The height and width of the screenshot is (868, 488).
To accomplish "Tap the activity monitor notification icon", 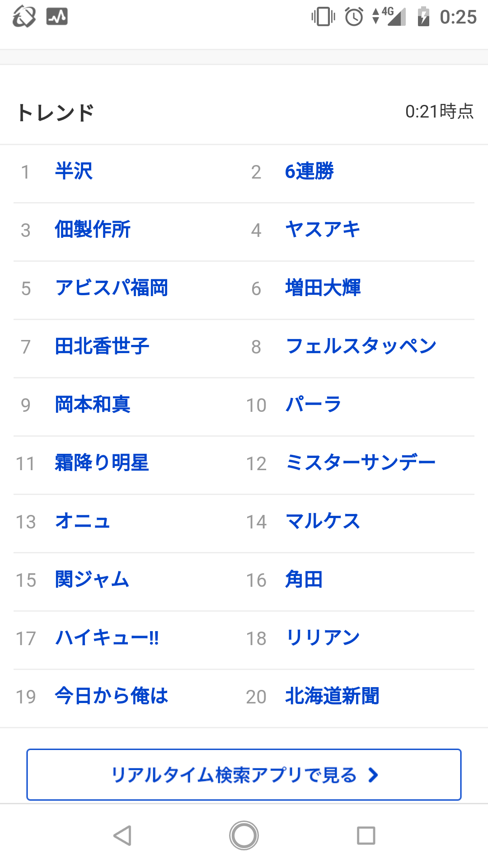I will [x=57, y=17].
